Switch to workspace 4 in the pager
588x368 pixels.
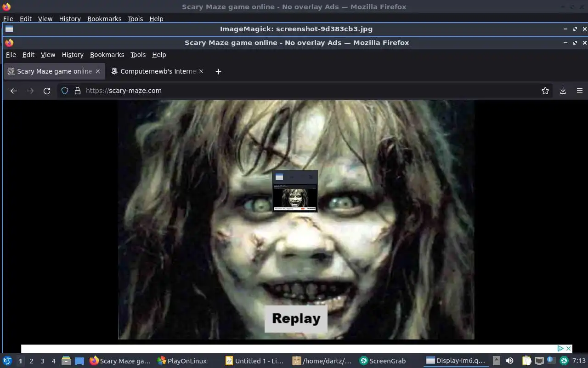click(x=53, y=361)
